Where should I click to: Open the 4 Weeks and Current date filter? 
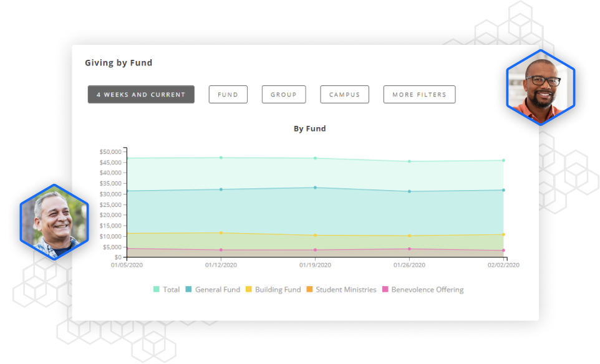[x=141, y=95]
